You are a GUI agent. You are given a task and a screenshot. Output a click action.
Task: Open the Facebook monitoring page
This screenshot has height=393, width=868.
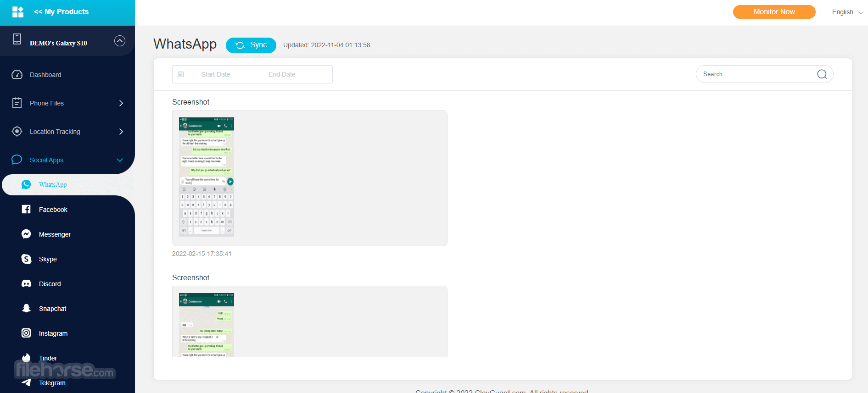tap(53, 210)
